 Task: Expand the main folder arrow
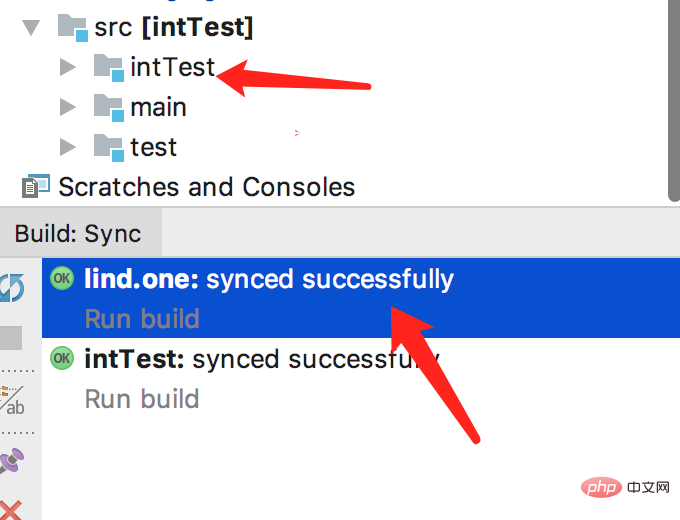(68, 107)
